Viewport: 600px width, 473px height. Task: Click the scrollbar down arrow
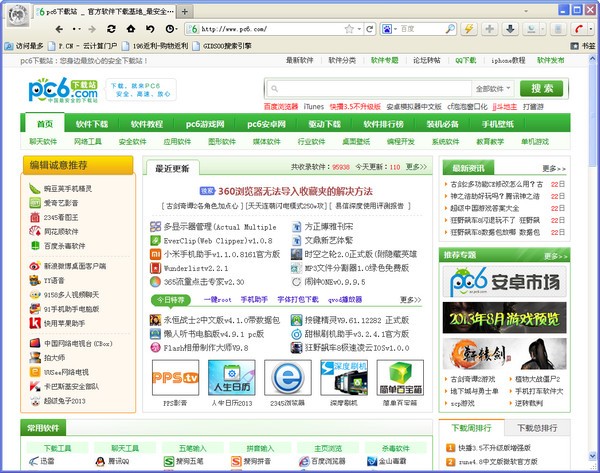pos(592,455)
